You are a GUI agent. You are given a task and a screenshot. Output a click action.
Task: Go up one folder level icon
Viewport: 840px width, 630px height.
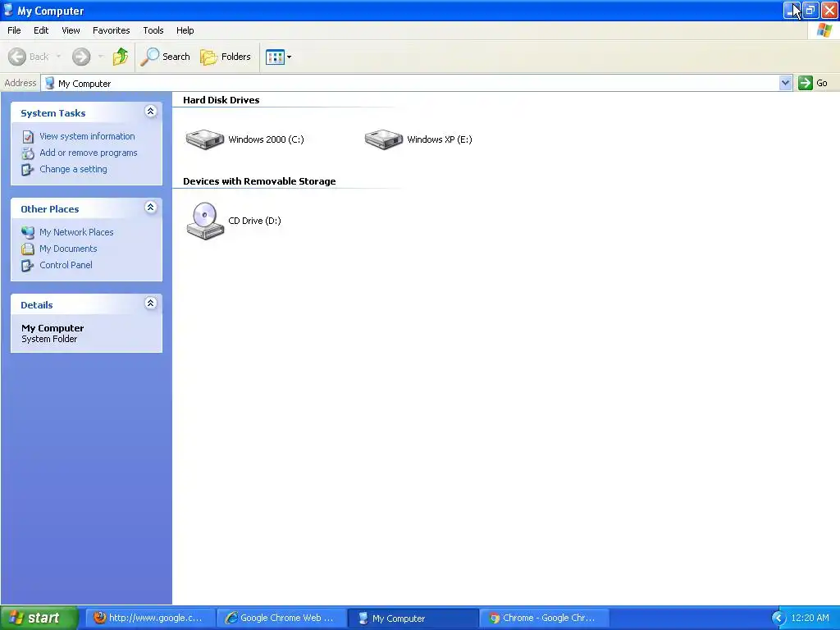coord(121,57)
